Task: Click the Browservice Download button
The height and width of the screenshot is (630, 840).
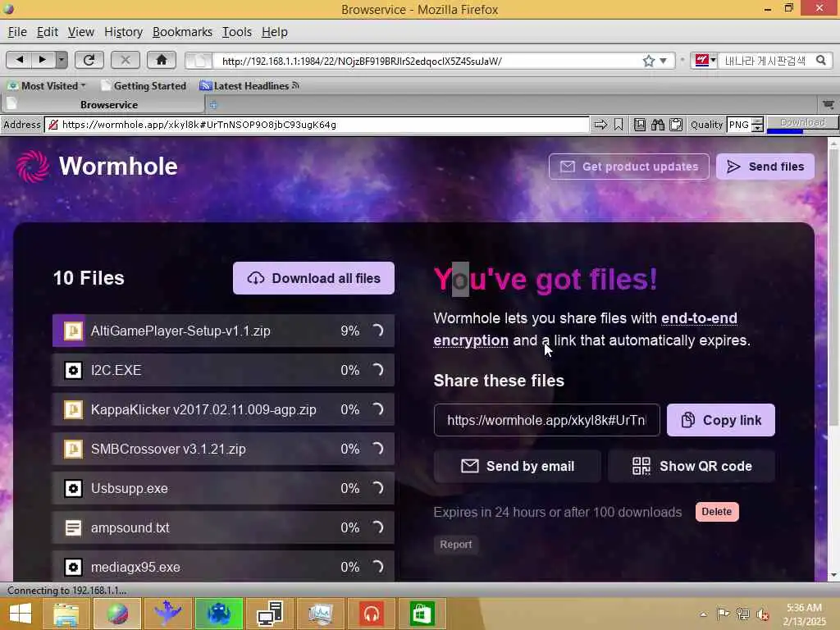Action: coord(802,123)
